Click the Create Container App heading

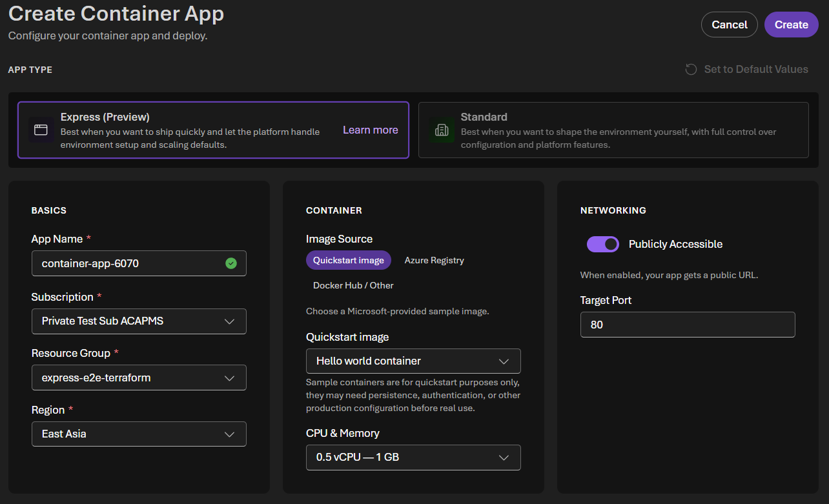click(x=116, y=13)
